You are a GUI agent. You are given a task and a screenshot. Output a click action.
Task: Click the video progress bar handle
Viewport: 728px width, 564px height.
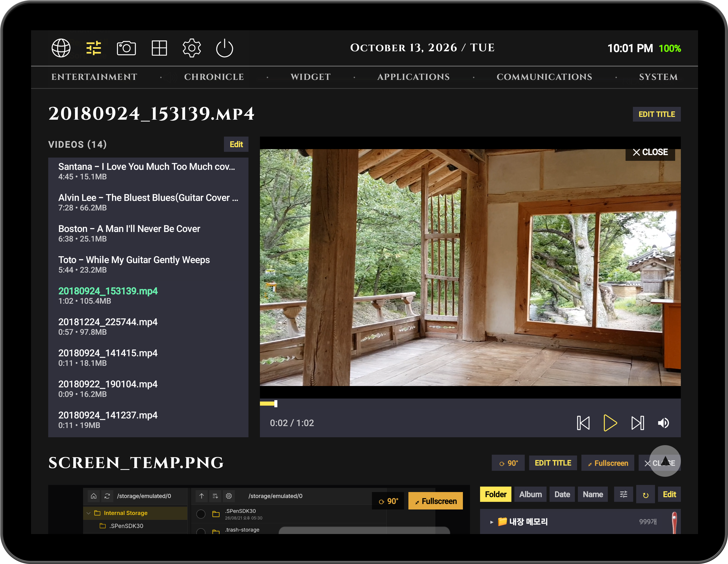coord(276,403)
